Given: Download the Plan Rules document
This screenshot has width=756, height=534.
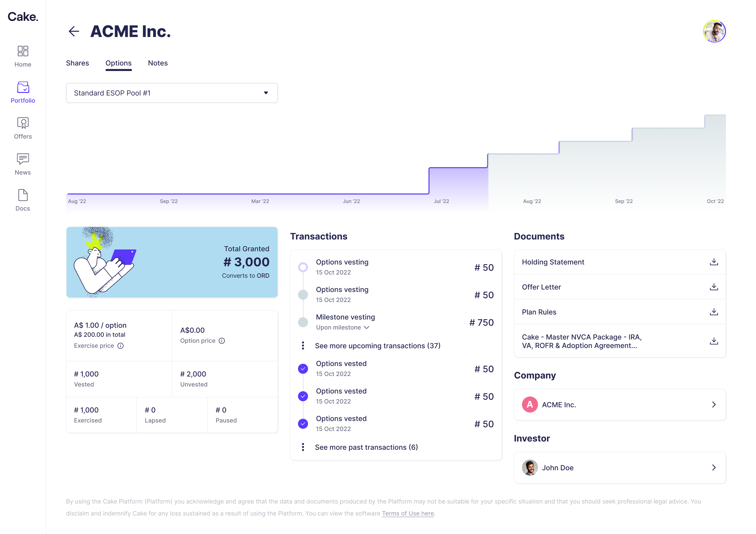Looking at the screenshot, I should tap(713, 312).
